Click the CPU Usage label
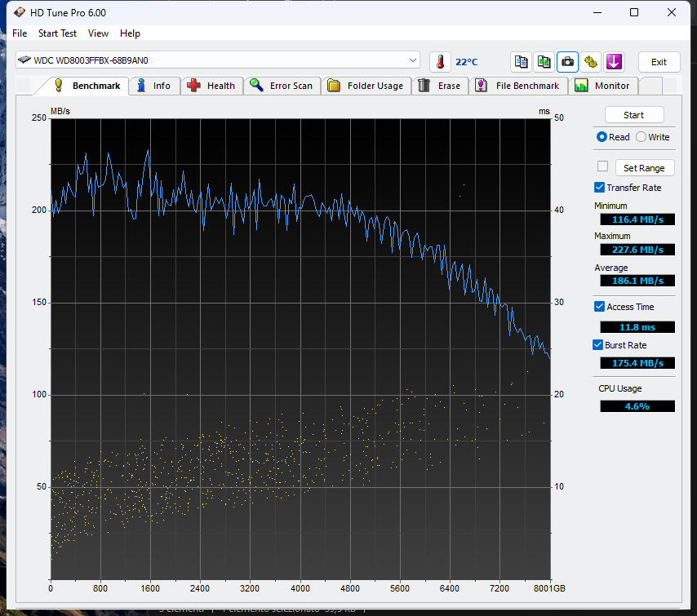Screen dimensions: 697x616 (620, 388)
